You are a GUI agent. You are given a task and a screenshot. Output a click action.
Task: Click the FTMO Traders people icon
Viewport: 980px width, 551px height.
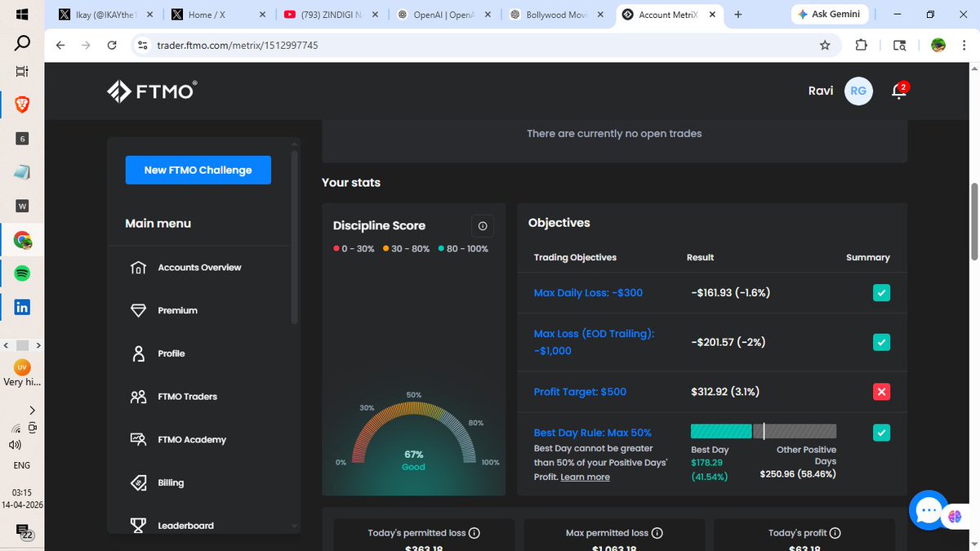pyautogui.click(x=138, y=397)
